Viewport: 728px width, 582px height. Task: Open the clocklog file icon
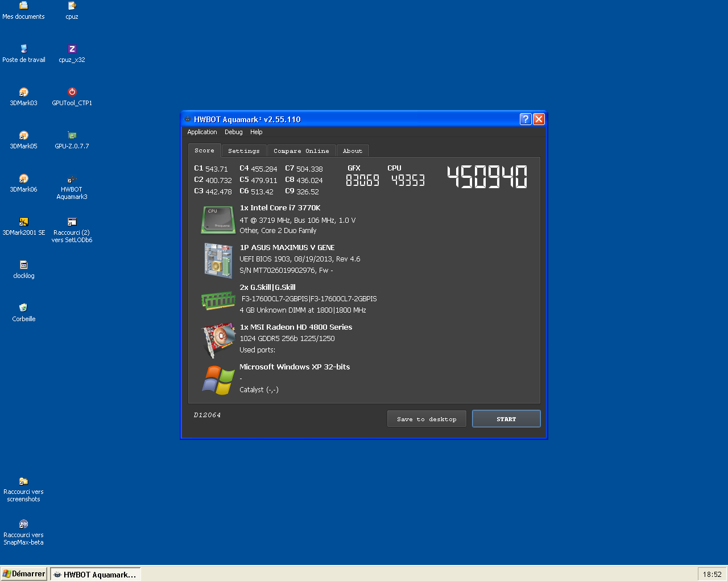[x=23, y=269]
